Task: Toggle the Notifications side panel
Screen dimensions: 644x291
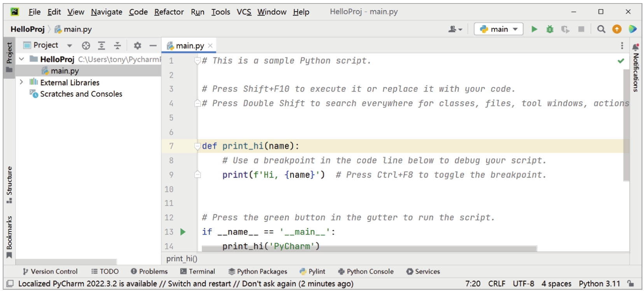Action: point(635,68)
